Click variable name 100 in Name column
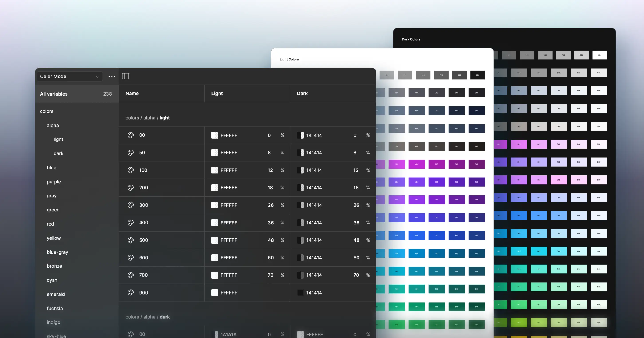 (143, 170)
